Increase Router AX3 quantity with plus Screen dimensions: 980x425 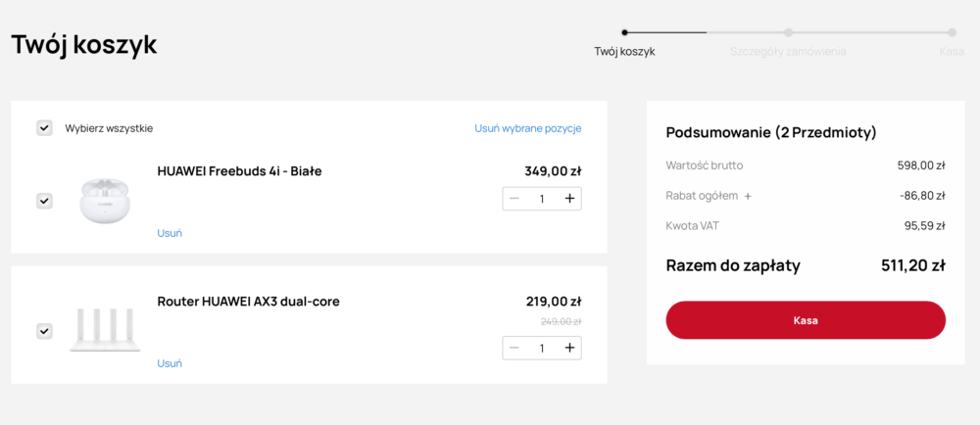568,349
